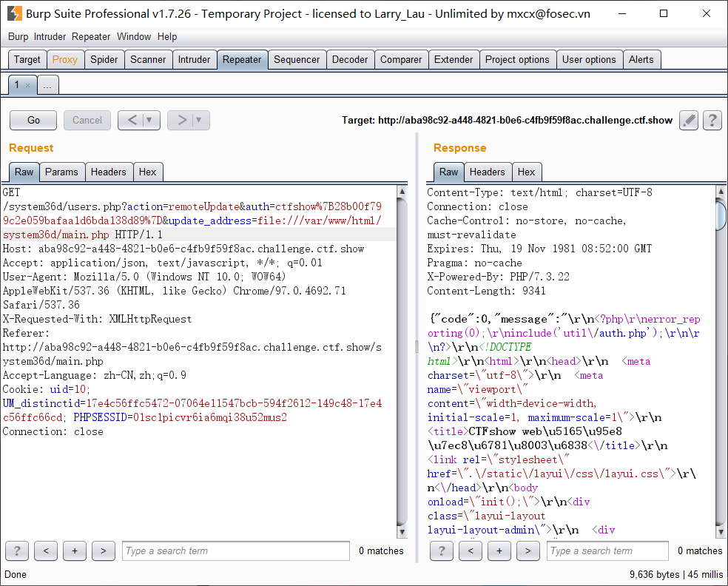This screenshot has width=728, height=586.
Task: Expand the history forward dropdown arrow
Action: pos(199,121)
